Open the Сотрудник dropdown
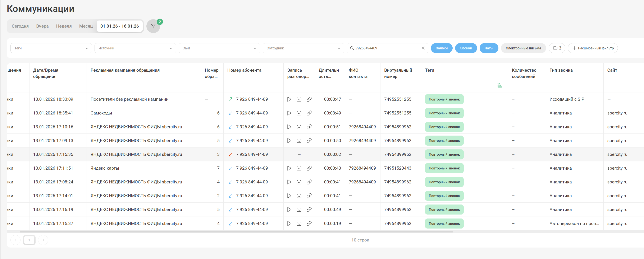The width and height of the screenshot is (644, 259). (303, 48)
